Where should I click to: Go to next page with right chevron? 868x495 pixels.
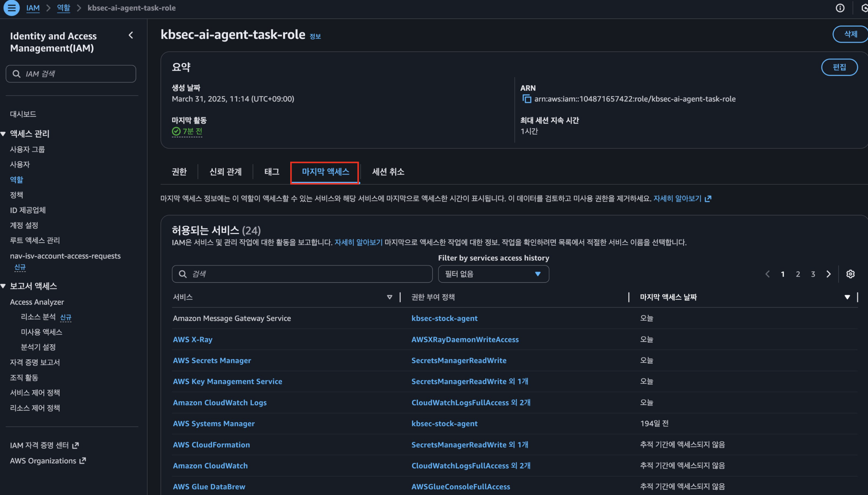point(829,274)
